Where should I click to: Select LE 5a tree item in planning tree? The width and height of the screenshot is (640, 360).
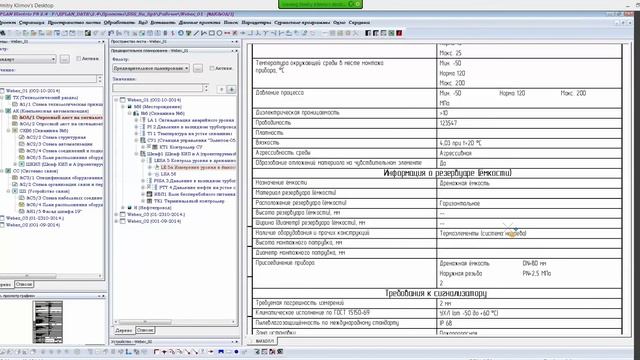pyautogui.click(x=198, y=167)
